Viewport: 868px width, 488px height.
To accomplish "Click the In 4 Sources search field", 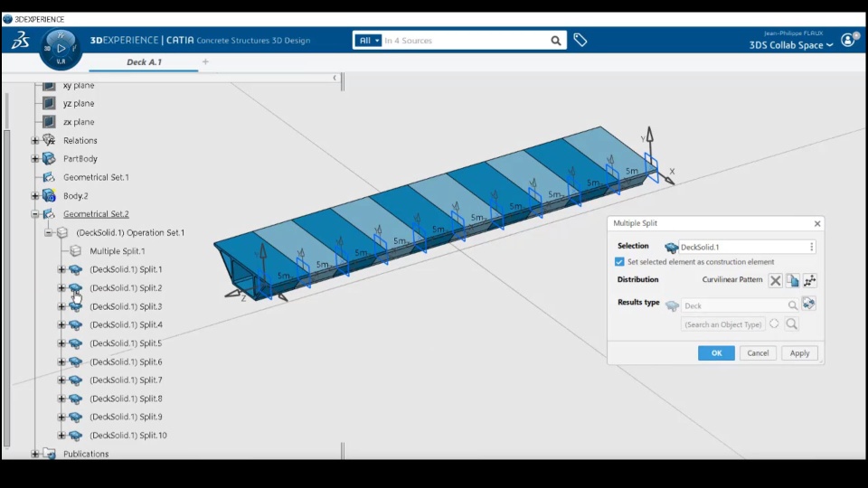I will click(465, 41).
